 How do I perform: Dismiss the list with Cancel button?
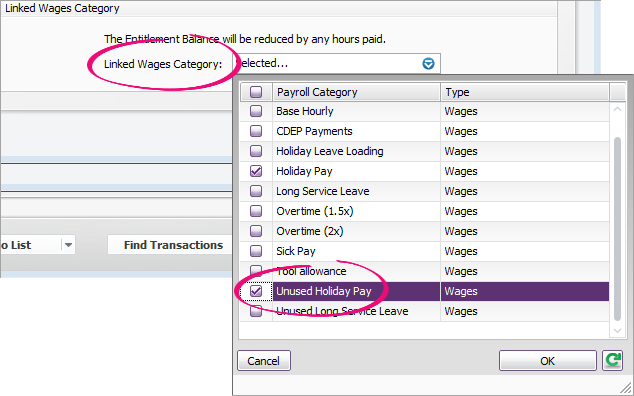coord(264,360)
